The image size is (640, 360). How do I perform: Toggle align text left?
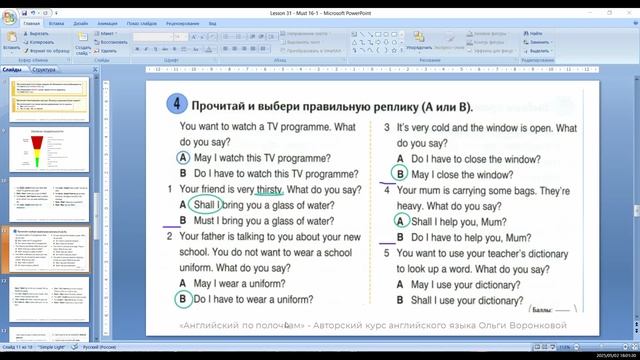point(225,49)
